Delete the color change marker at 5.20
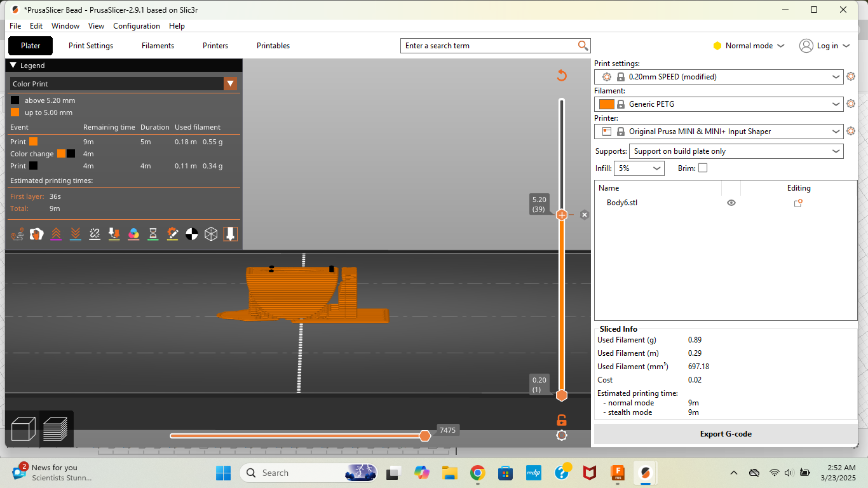 point(585,215)
